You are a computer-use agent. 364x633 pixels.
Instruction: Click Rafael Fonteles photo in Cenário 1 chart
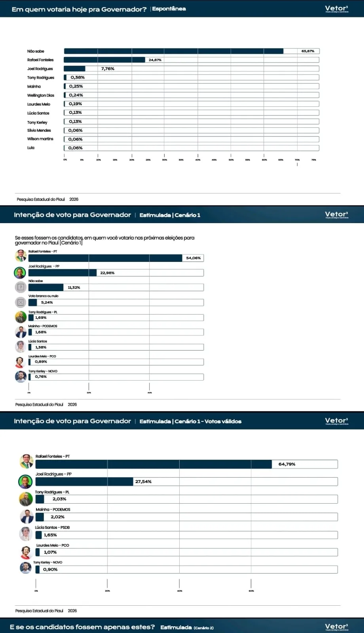pyautogui.click(x=21, y=256)
